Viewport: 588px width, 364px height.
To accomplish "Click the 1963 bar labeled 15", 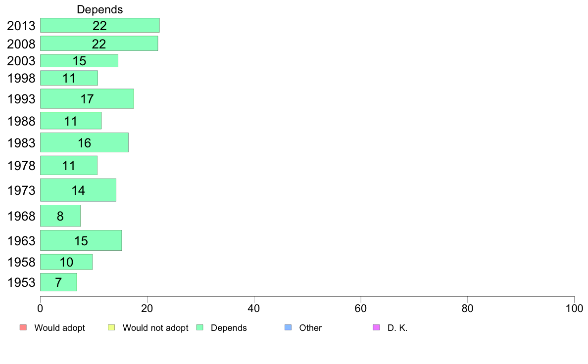I will (81, 240).
